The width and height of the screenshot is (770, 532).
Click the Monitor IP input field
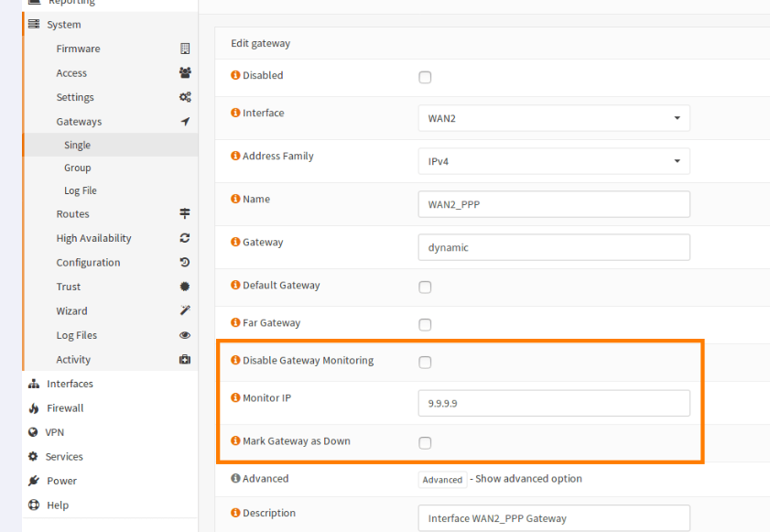click(x=554, y=403)
